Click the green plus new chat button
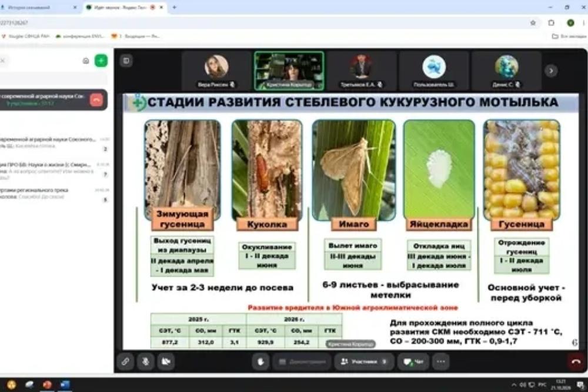This screenshot has width=588, height=392. tap(101, 61)
